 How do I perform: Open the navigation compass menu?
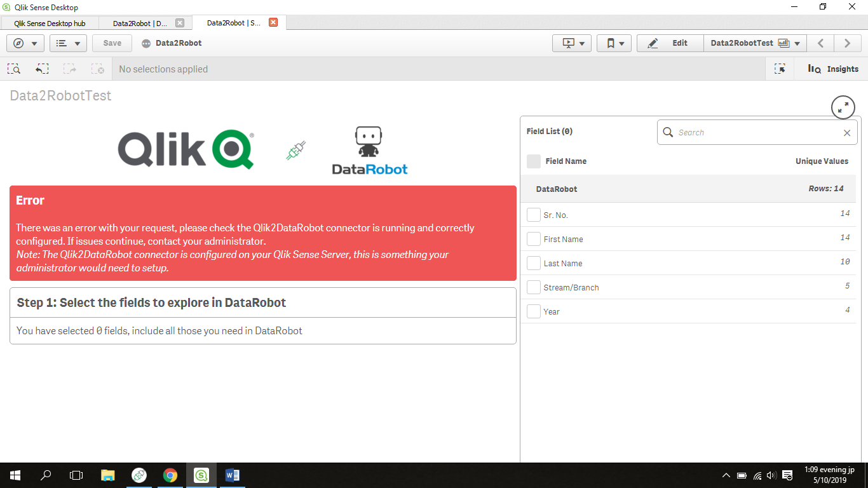[x=25, y=43]
